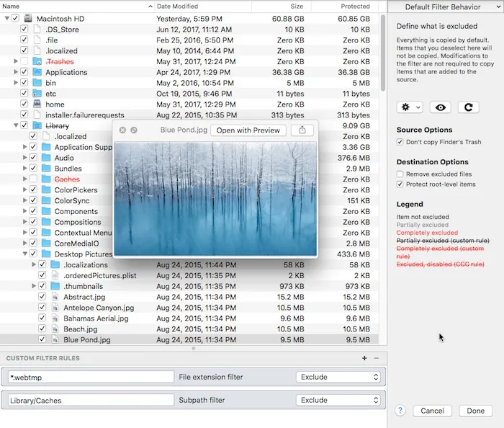Click the .orderedPictures.plist file icon
The width and height of the screenshot is (504, 428).
tap(55, 275)
